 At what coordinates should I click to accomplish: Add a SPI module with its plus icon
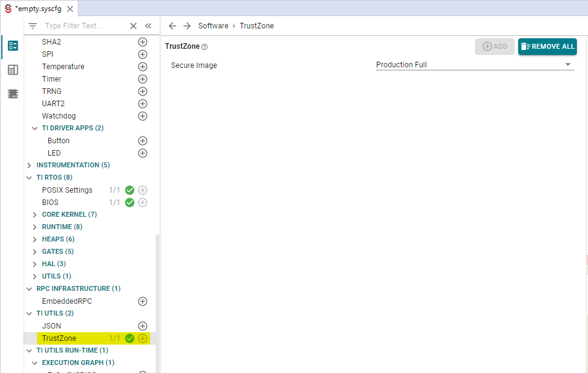(143, 54)
